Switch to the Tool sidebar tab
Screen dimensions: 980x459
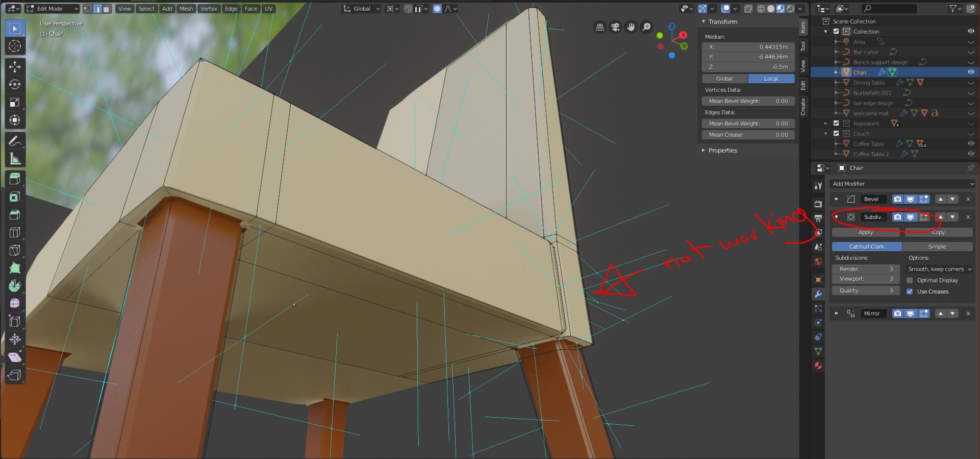click(x=803, y=46)
